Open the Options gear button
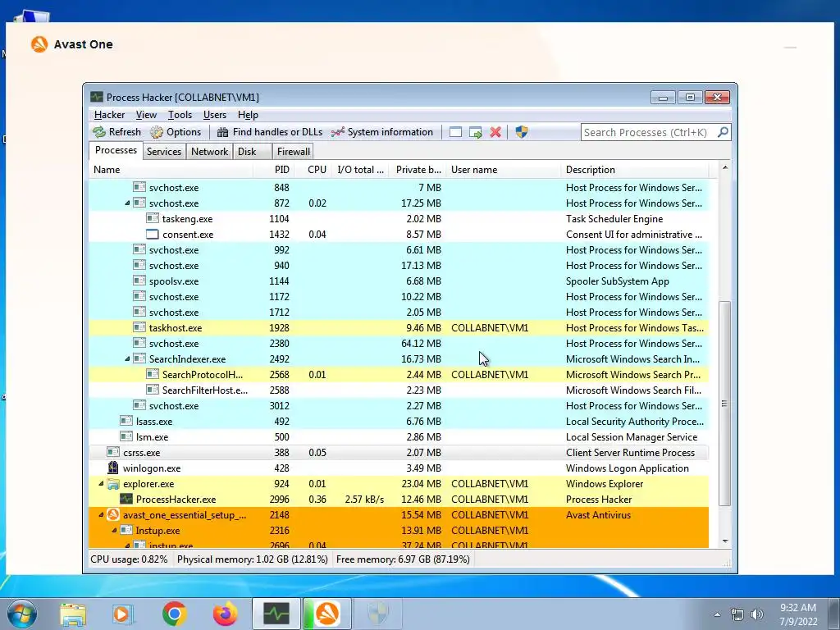 pyautogui.click(x=176, y=132)
